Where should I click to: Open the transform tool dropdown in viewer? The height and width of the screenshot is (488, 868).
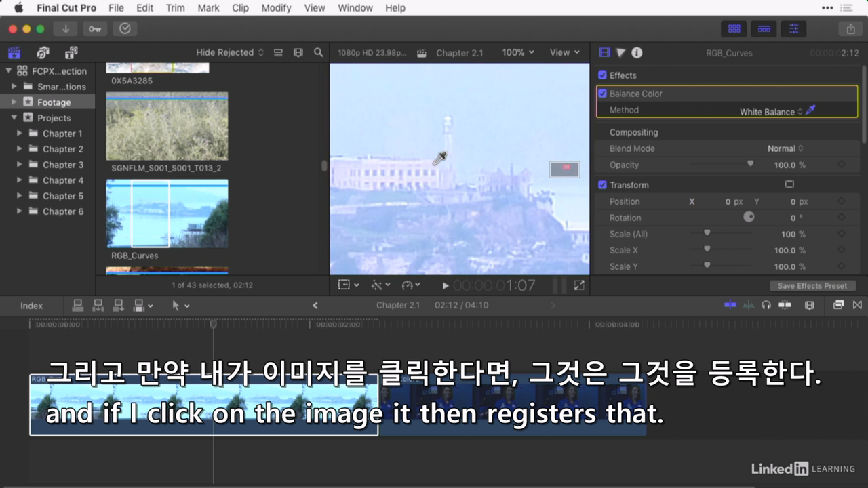349,285
